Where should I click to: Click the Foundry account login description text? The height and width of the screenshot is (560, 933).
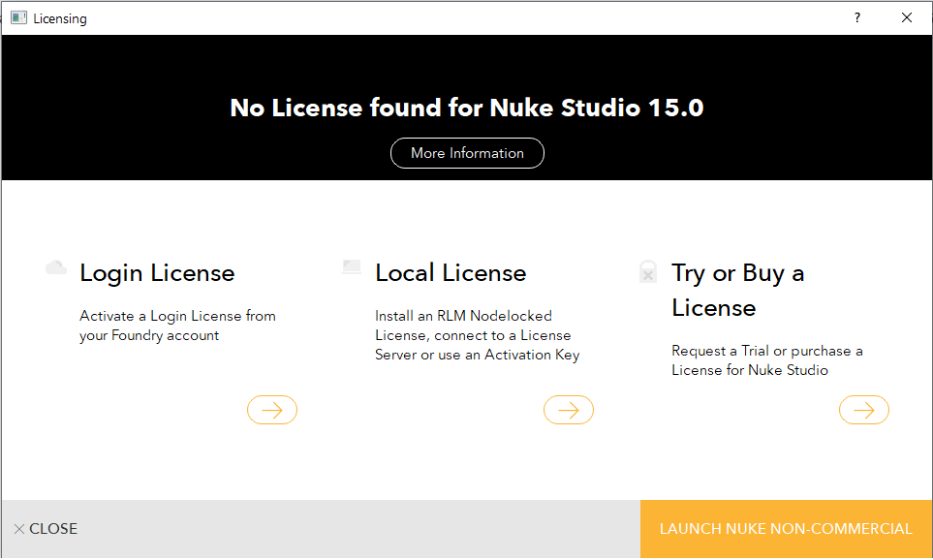click(x=177, y=326)
